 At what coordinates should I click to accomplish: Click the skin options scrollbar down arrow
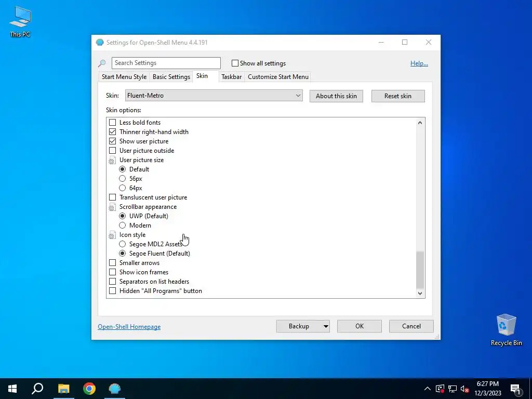click(x=420, y=293)
